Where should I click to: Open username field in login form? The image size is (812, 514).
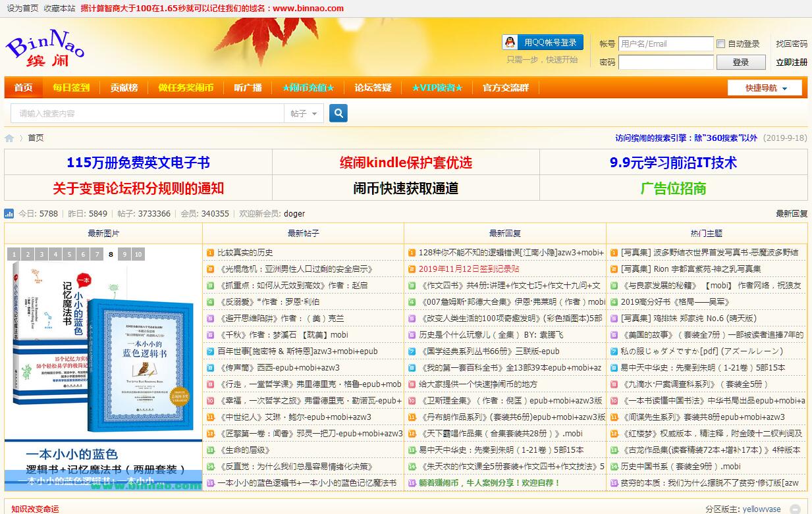pyautogui.click(x=665, y=44)
